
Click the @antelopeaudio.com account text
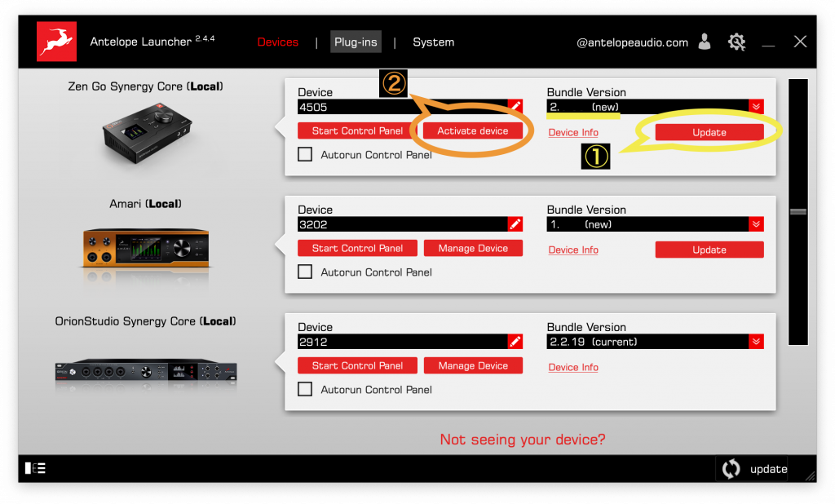pyautogui.click(x=632, y=42)
